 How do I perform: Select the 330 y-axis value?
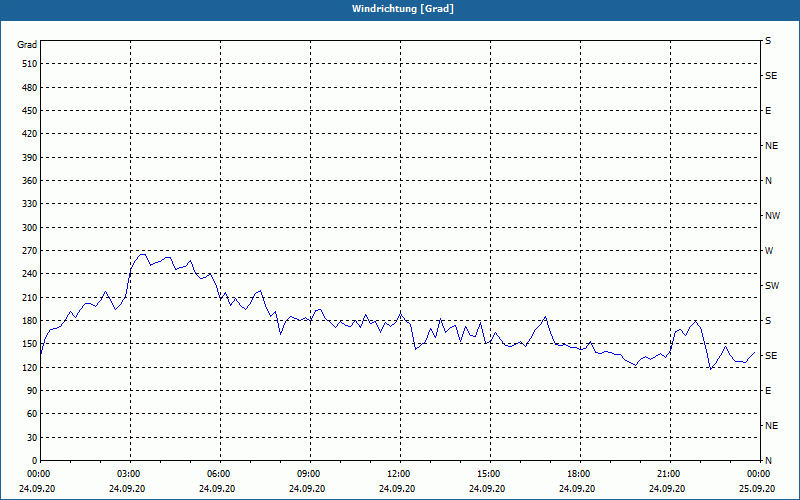tap(30, 204)
